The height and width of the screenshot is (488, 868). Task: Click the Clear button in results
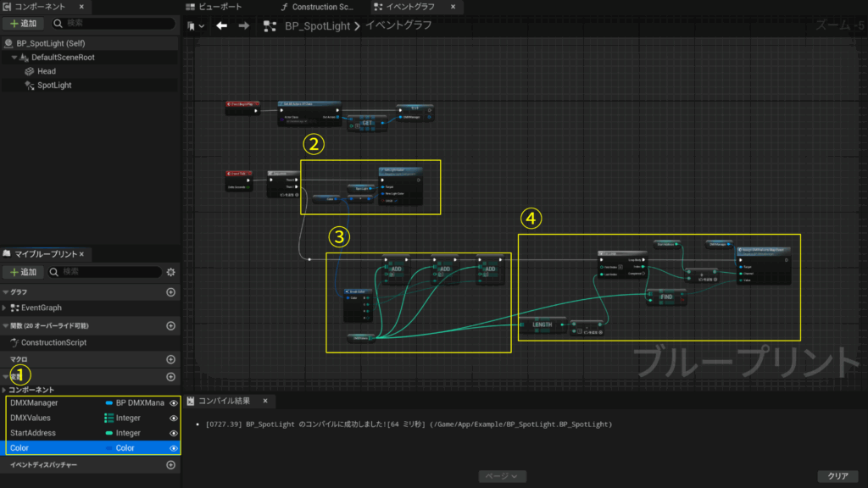837,476
